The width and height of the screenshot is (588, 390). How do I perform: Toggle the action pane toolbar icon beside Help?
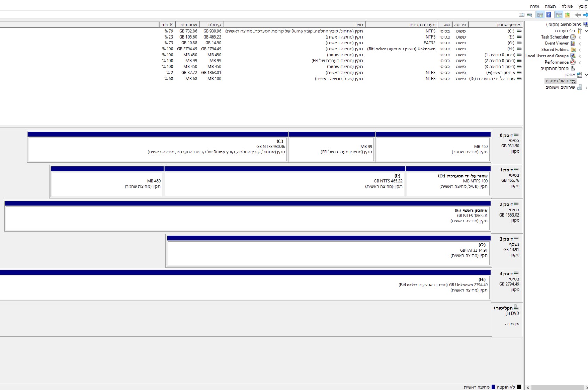pyautogui.click(x=540, y=15)
